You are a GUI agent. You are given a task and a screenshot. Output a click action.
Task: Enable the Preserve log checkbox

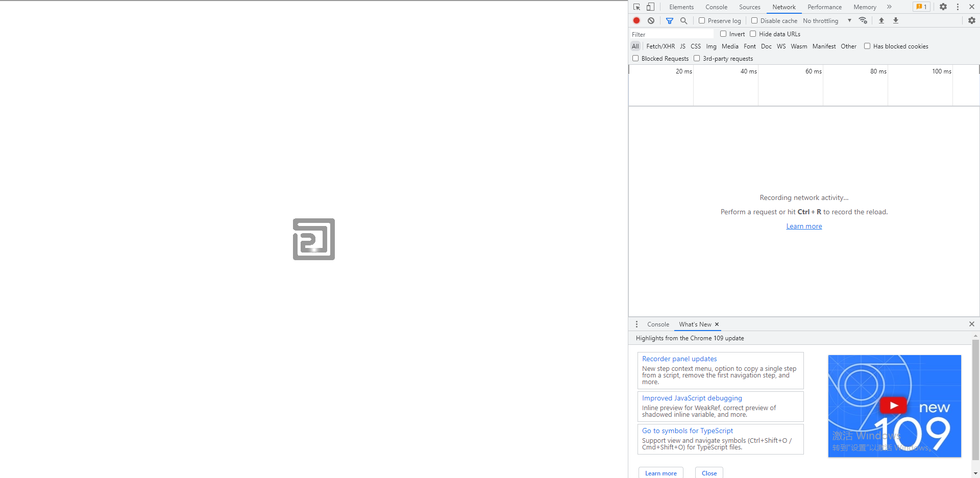pos(702,20)
